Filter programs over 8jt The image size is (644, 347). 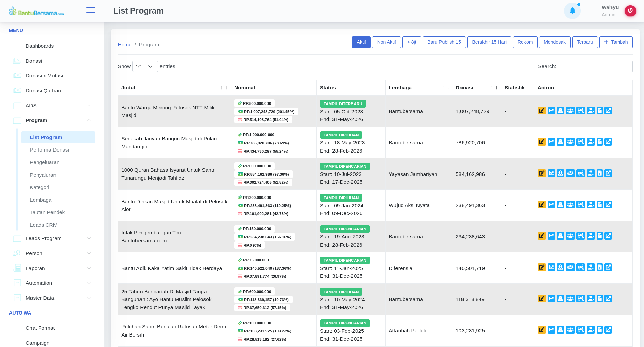[412, 42]
